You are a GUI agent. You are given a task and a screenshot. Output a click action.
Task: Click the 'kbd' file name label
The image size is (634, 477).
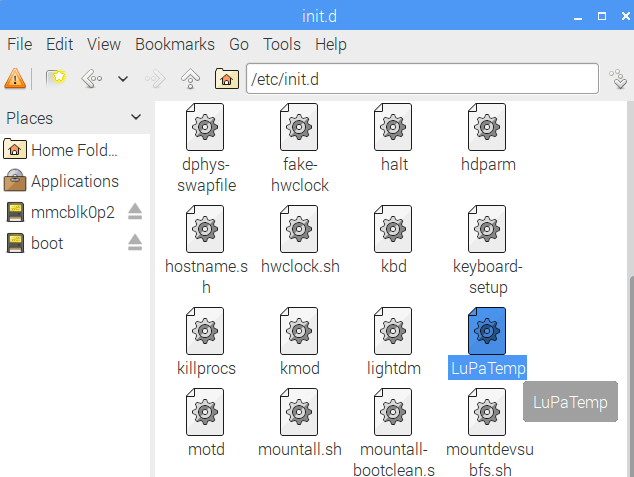click(x=394, y=266)
